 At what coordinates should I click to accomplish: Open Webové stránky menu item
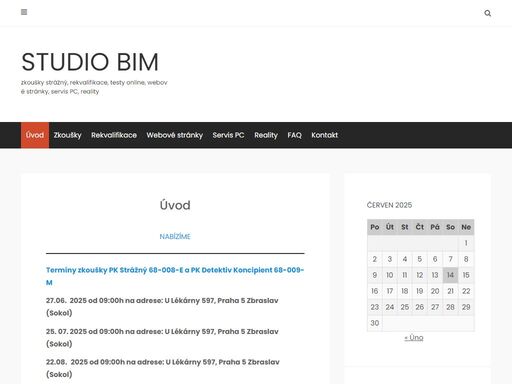coord(175,135)
